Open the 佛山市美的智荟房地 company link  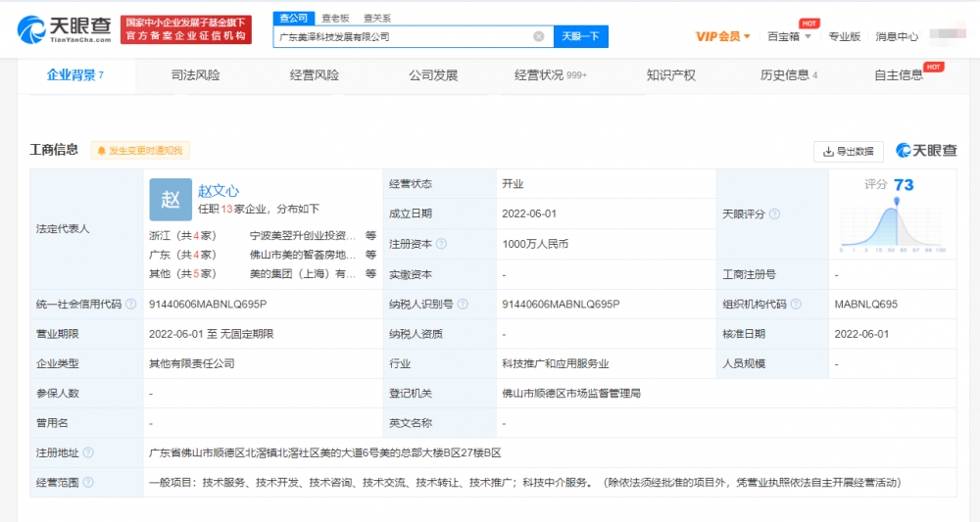(303, 255)
